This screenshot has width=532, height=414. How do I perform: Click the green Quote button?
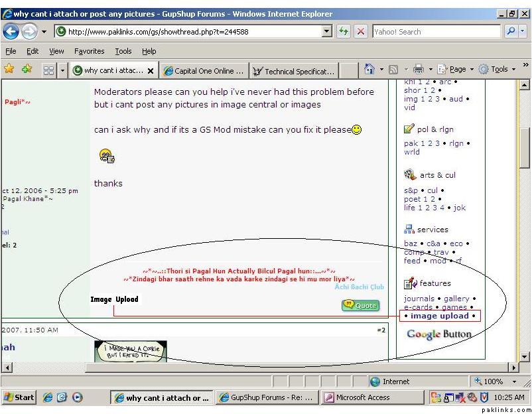[360, 305]
